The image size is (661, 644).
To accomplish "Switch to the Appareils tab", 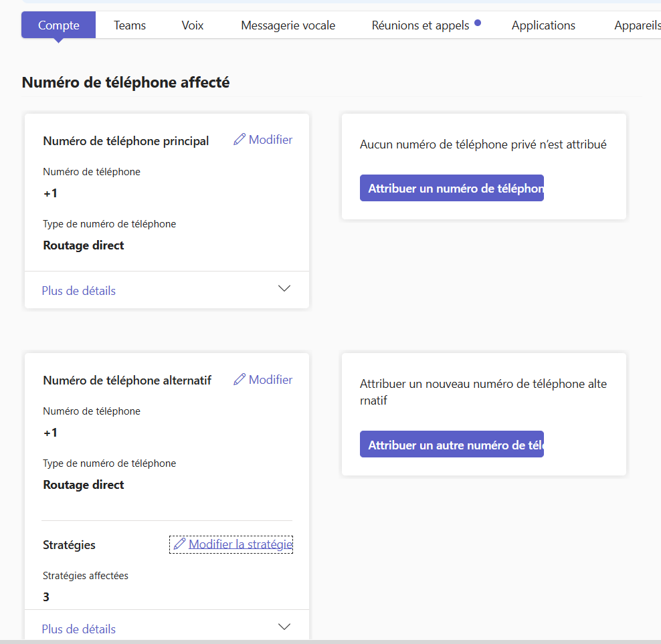I will (638, 25).
